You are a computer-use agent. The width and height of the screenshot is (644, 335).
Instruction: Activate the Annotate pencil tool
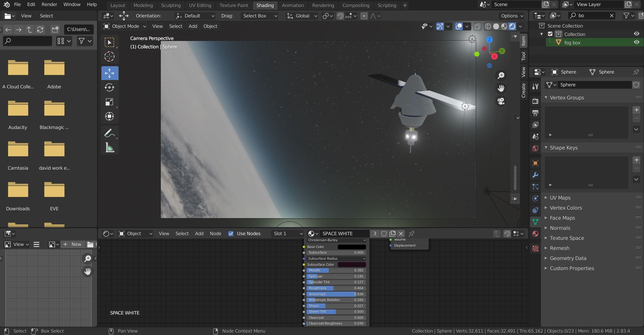109,133
